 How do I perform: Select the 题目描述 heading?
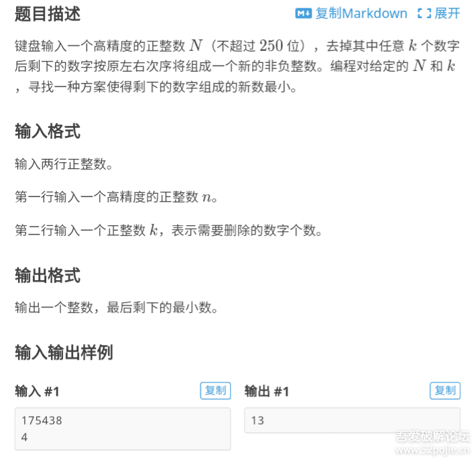click(x=48, y=14)
